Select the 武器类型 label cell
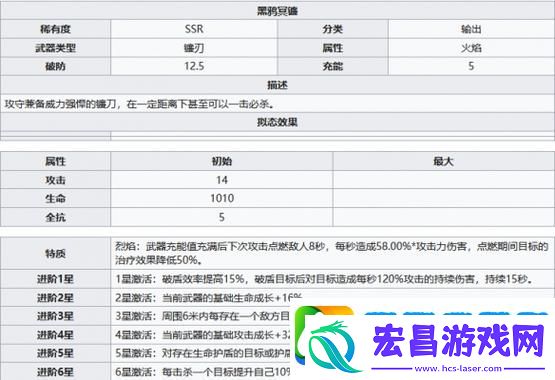Viewport: 555px width, 380px height. point(55,48)
